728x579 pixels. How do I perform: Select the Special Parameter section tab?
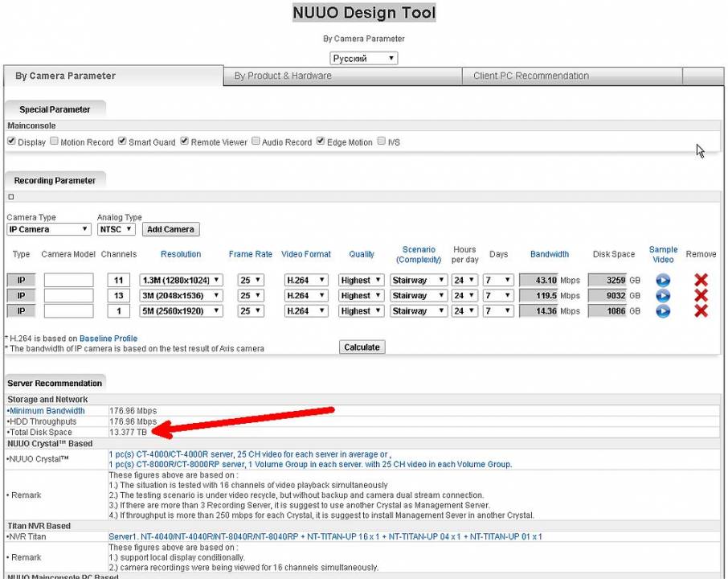tap(55, 109)
